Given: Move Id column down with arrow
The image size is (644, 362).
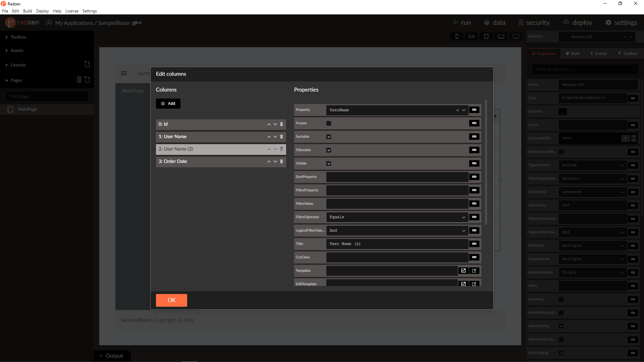Looking at the screenshot, I should click(275, 124).
